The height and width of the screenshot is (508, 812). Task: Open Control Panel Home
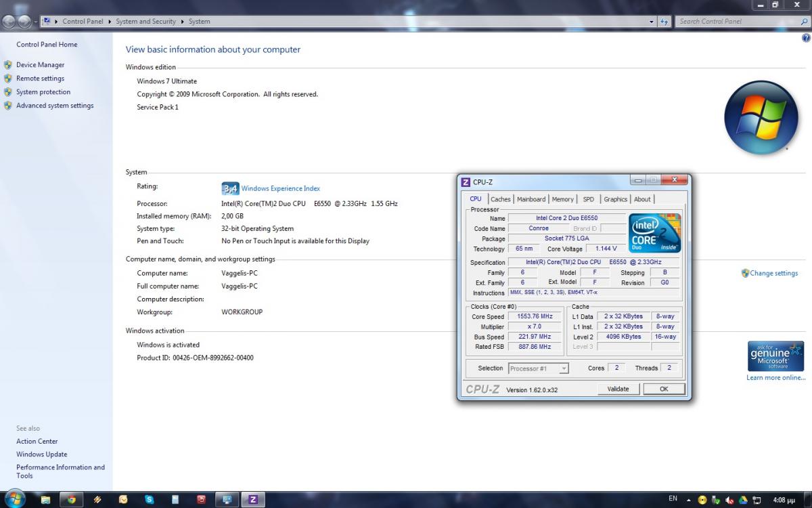47,45
